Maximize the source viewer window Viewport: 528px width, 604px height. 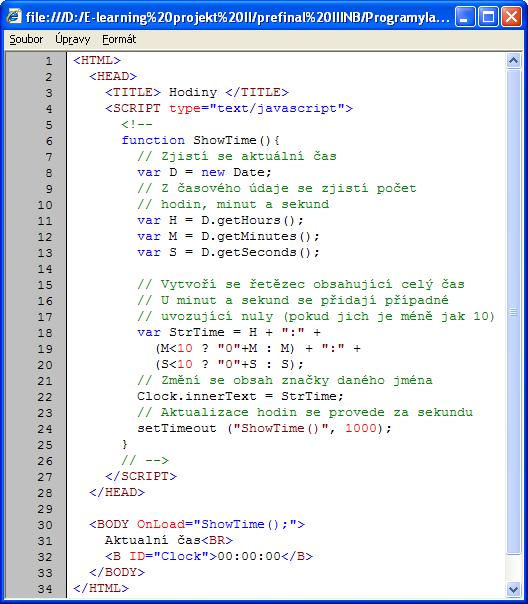click(488, 17)
